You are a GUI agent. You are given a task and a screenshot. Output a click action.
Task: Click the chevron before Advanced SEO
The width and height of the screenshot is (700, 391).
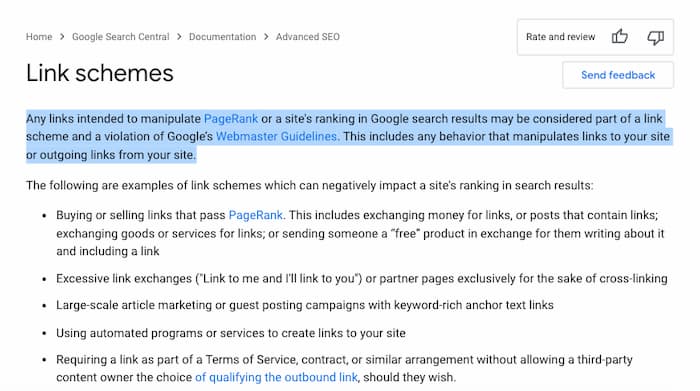tap(266, 37)
